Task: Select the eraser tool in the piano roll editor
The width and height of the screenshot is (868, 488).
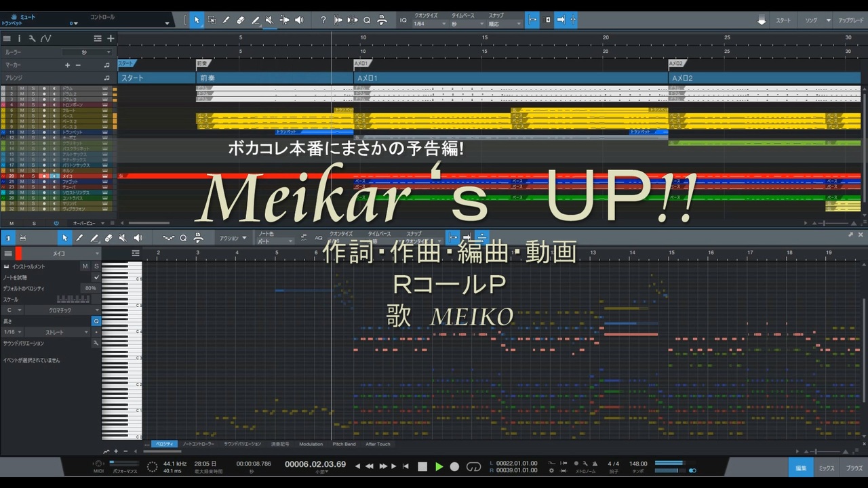Action: coord(108,237)
